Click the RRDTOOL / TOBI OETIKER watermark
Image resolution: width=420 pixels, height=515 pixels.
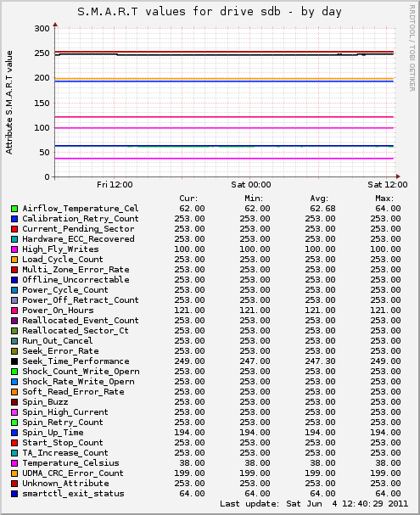coord(412,48)
